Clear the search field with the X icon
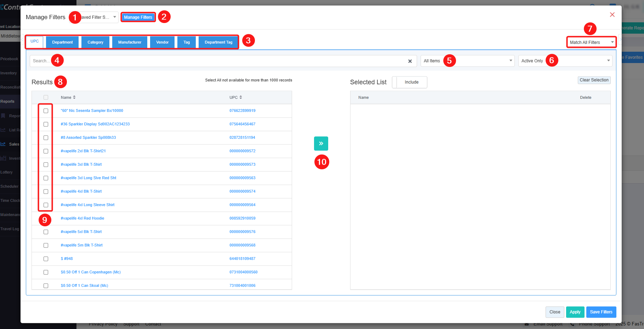Viewport: 644px width, 329px height. coord(410,61)
